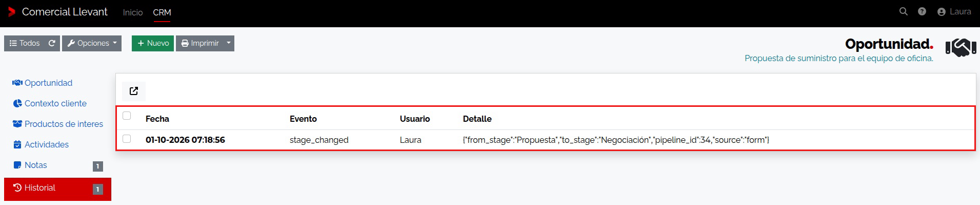Toggle the select-all checkbox in the header
The width and height of the screenshot is (980, 205).
127,116
